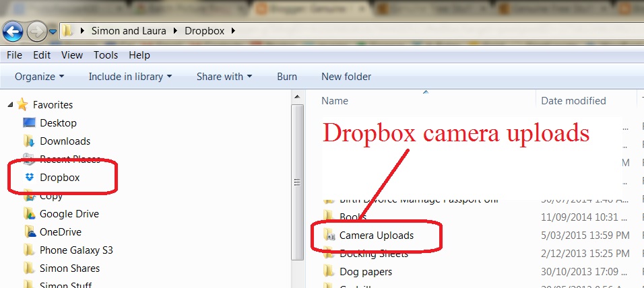Viewport: 644px width, 288px height.
Task: Click the Dropbox logo icon in Favorites
Action: point(29,177)
